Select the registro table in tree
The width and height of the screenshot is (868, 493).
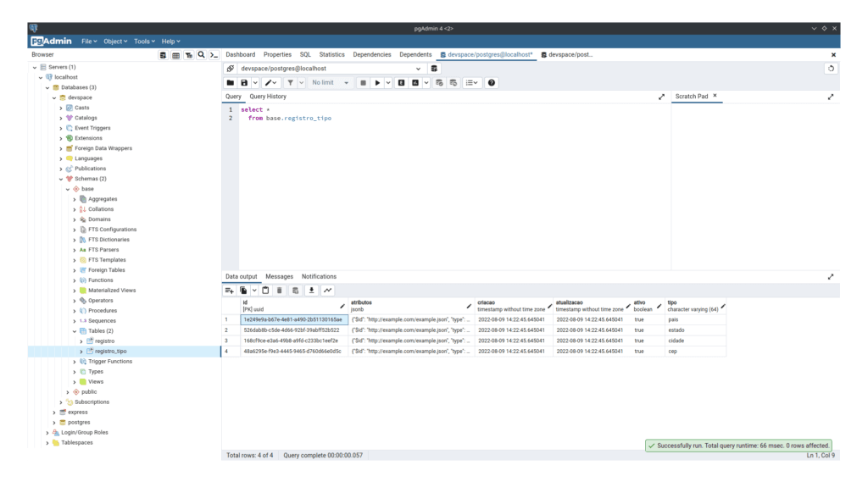click(104, 341)
